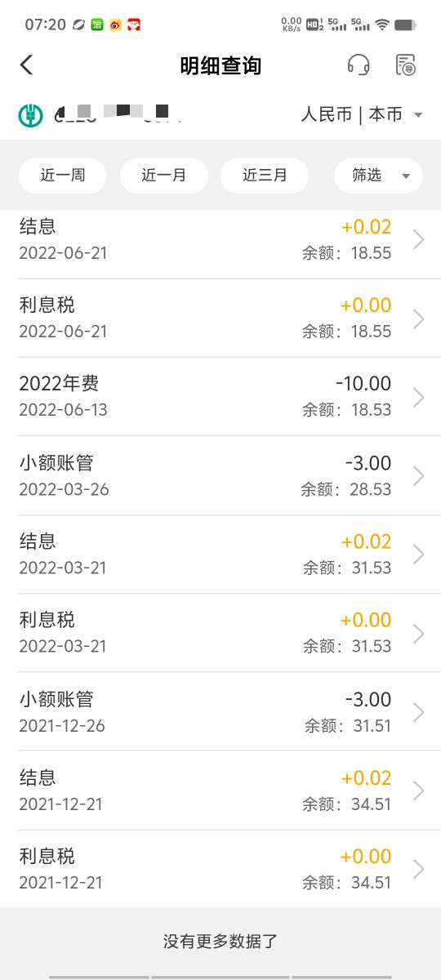Viewport: 441px width, 980px height.
Task: Select the 近一周 filter
Action: (x=63, y=176)
